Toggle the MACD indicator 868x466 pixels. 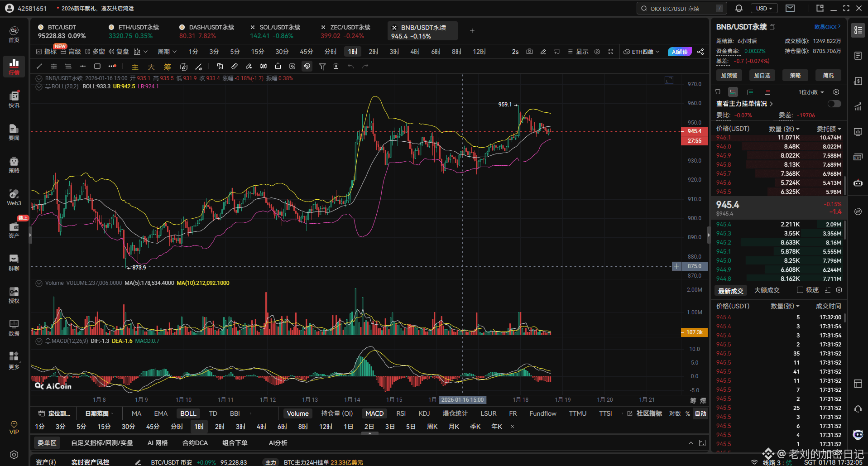[374, 413]
